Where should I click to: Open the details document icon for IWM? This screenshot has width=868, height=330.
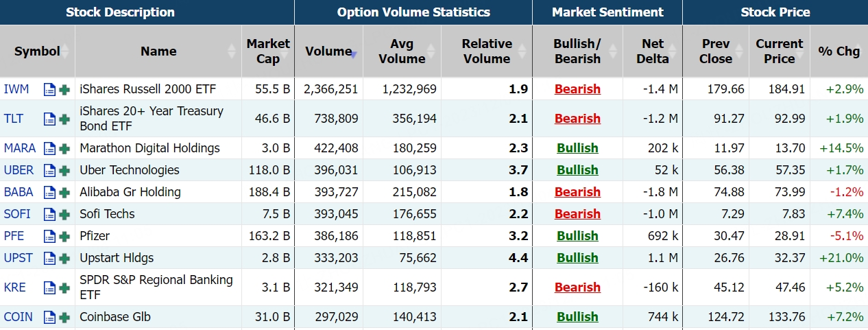coord(49,89)
